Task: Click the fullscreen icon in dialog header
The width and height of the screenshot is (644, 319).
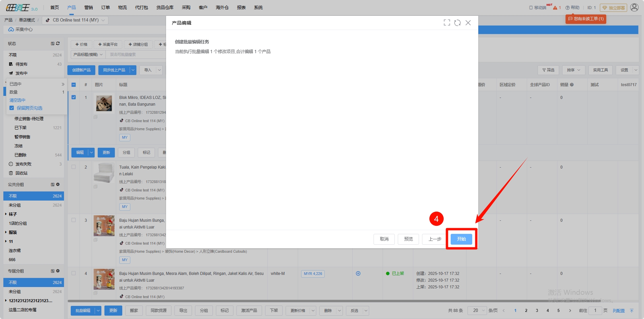Action: (447, 23)
